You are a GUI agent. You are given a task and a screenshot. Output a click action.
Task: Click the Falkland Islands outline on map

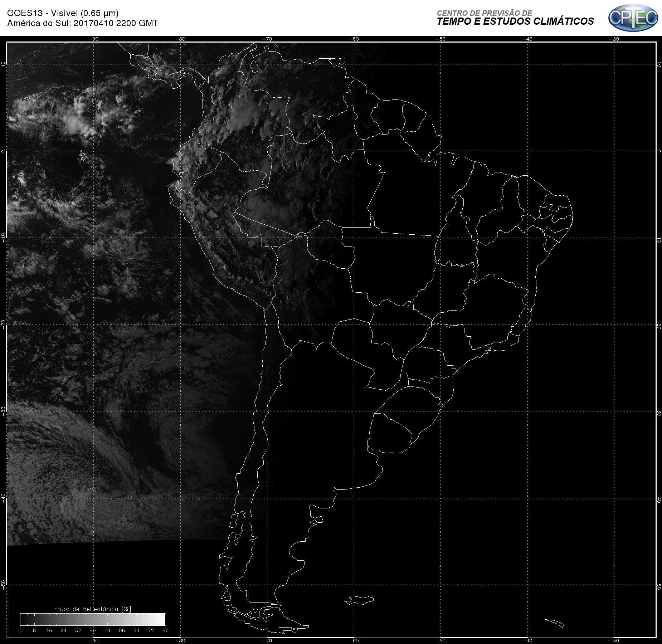click(x=359, y=600)
